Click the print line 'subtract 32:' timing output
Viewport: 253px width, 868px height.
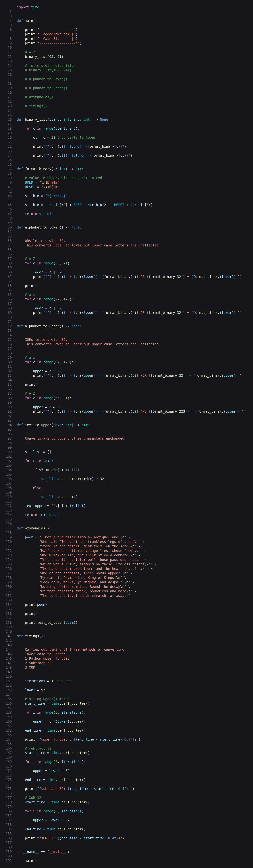(x=80, y=789)
